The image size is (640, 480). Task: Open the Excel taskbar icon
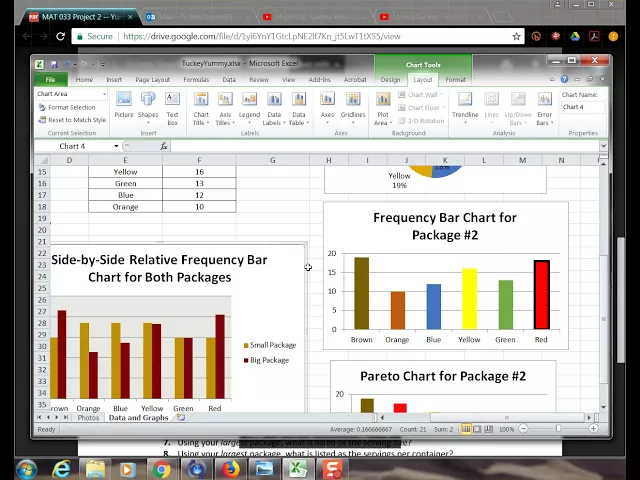point(298,469)
